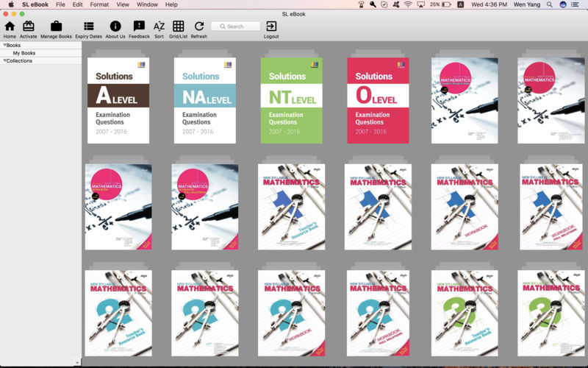588x368 pixels.
Task: Toggle Grid/List view
Action: point(178,29)
